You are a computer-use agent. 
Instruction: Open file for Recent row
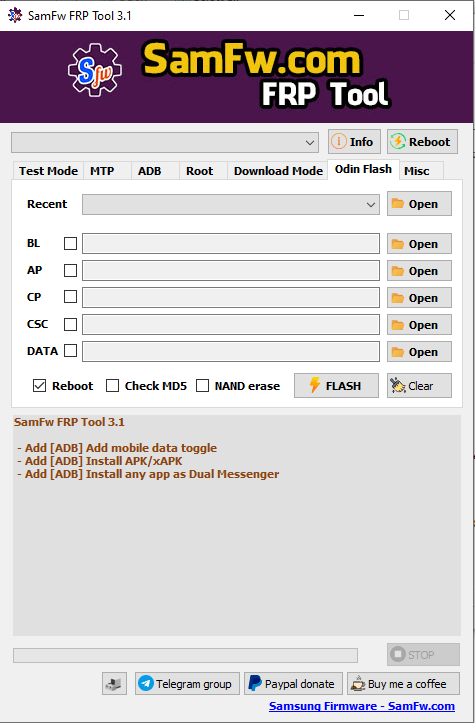pyautogui.click(x=419, y=204)
